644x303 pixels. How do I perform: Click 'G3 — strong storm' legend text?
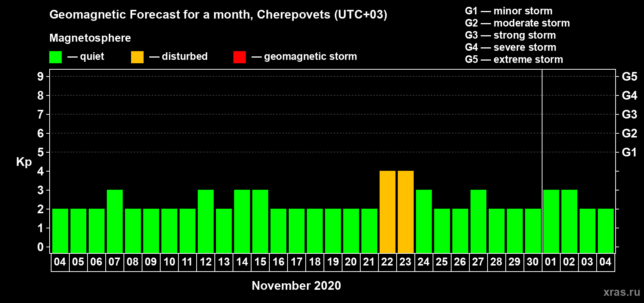(x=511, y=35)
